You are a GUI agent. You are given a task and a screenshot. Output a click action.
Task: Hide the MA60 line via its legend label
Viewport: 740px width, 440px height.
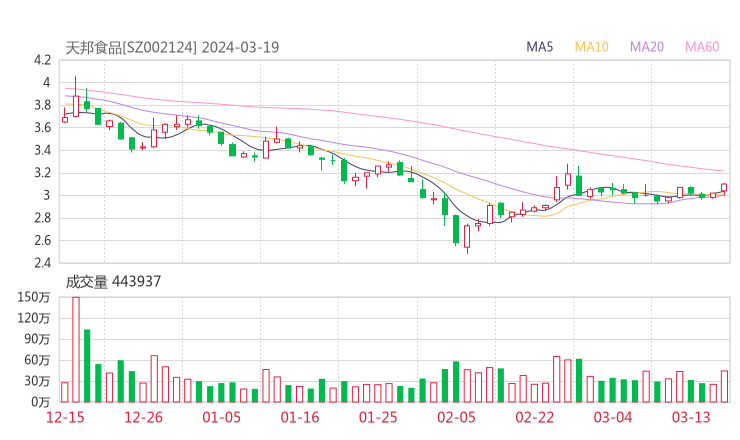click(x=702, y=47)
